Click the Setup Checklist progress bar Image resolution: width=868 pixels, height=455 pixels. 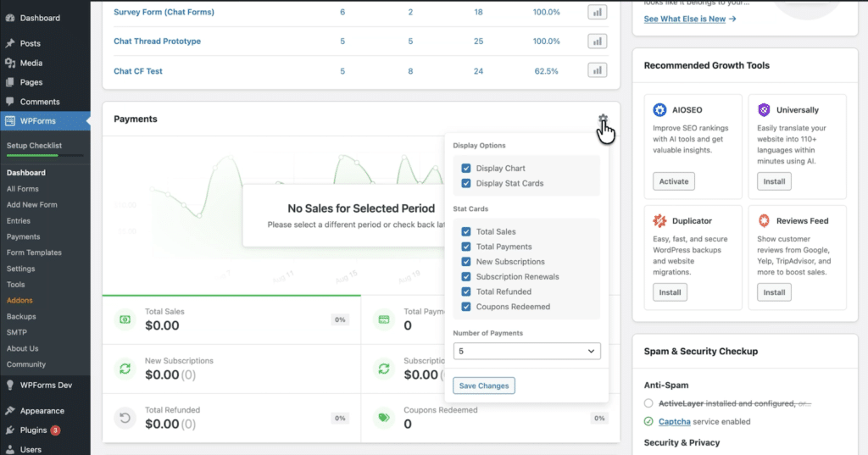[x=45, y=156]
